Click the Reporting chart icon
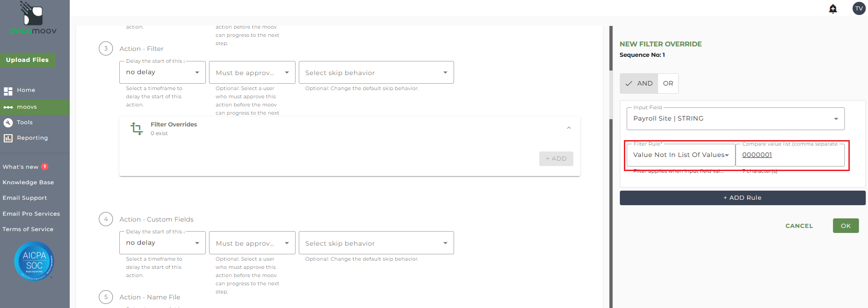The width and height of the screenshot is (868, 308). pyautogui.click(x=8, y=138)
